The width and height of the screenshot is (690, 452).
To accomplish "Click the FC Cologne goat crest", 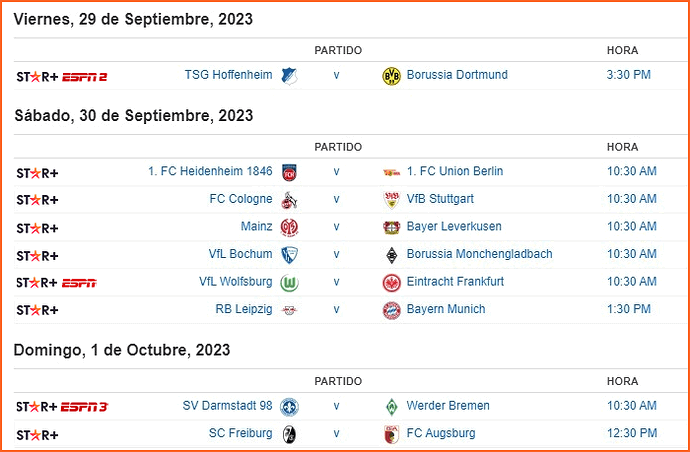I will pyautogui.click(x=289, y=200).
